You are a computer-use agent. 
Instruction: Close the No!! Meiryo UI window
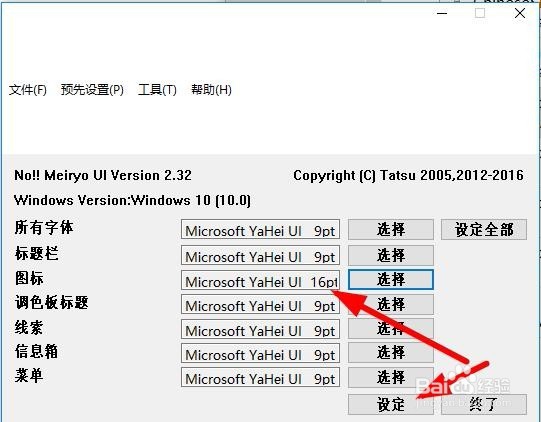click(x=520, y=13)
